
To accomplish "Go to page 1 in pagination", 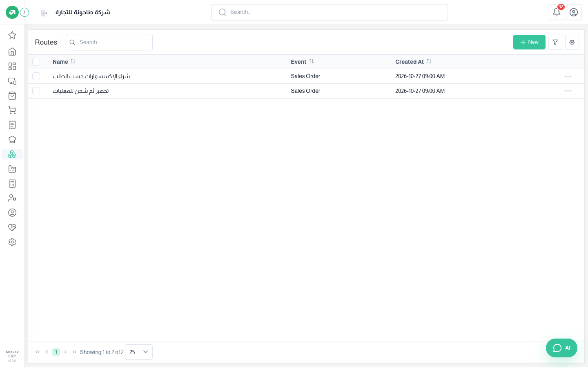I will click(x=56, y=352).
